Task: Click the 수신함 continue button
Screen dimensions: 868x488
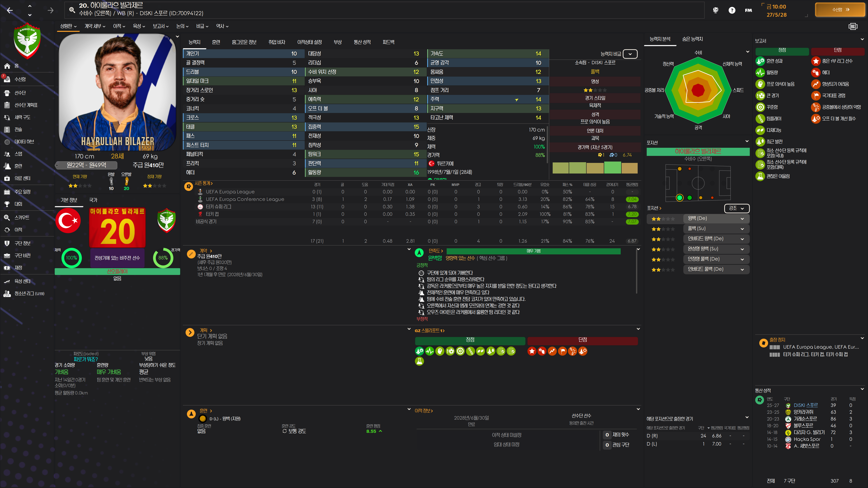Action: (840, 10)
